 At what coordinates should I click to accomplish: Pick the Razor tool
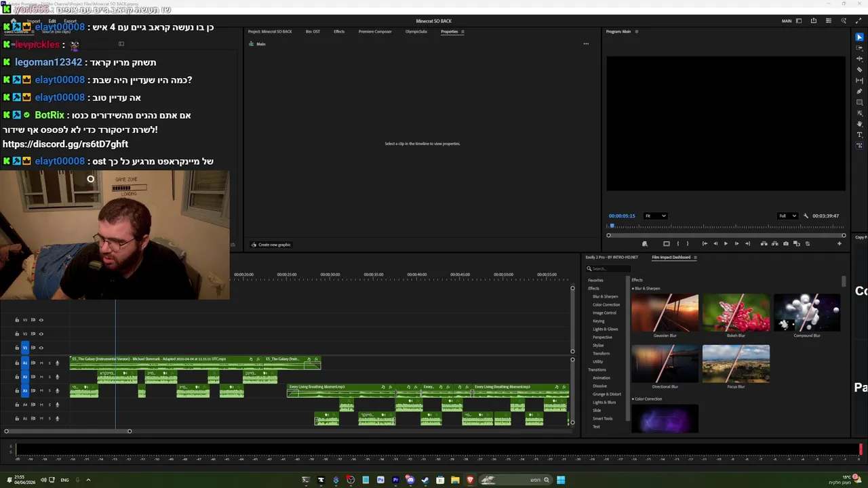pyautogui.click(x=860, y=70)
